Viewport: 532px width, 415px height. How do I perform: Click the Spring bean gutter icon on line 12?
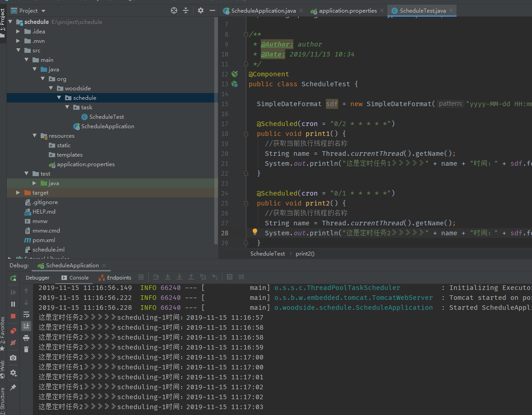(235, 74)
